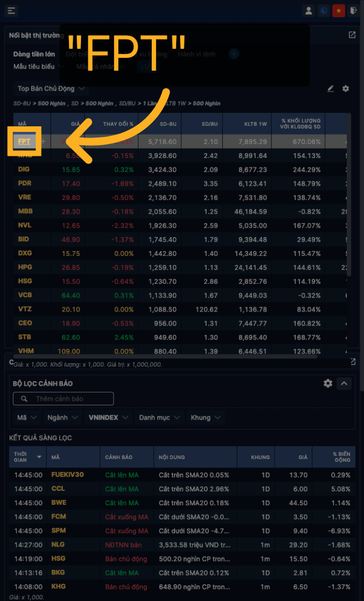This screenshot has height=601, width=364.
Task: Open the Mã filter dropdown
Action: [27, 417]
